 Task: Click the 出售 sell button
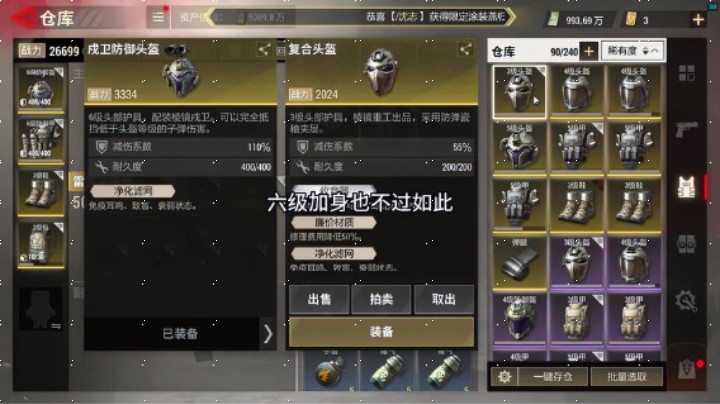pyautogui.click(x=319, y=299)
